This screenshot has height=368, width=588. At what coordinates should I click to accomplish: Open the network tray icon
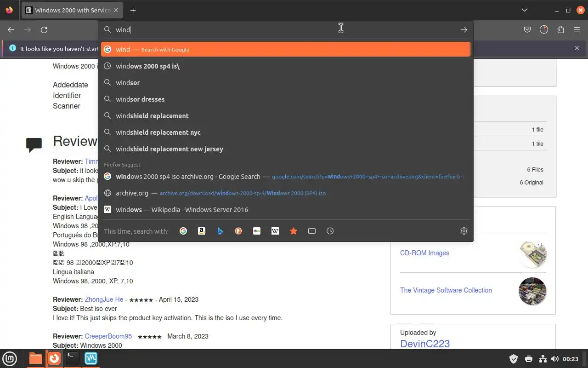[x=543, y=359]
